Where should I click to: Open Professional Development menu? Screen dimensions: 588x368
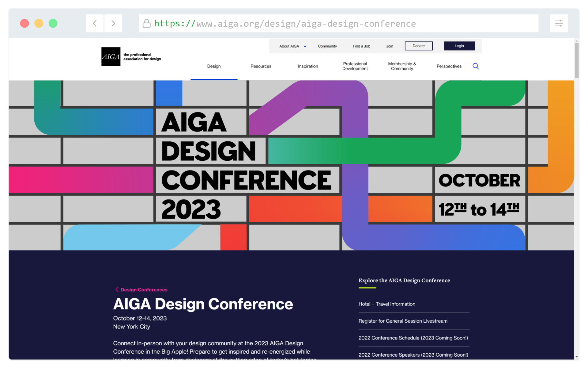(x=355, y=66)
